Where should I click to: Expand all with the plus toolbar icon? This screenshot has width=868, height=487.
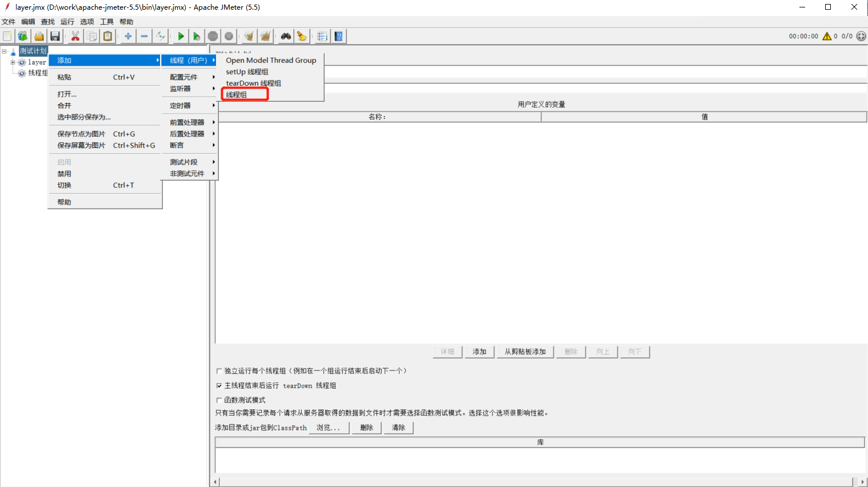128,36
